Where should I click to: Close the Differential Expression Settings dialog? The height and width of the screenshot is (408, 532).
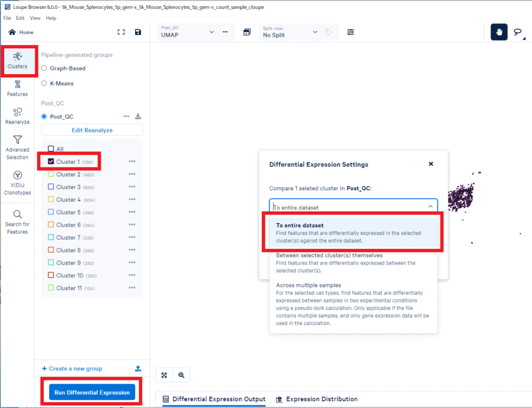pos(431,164)
